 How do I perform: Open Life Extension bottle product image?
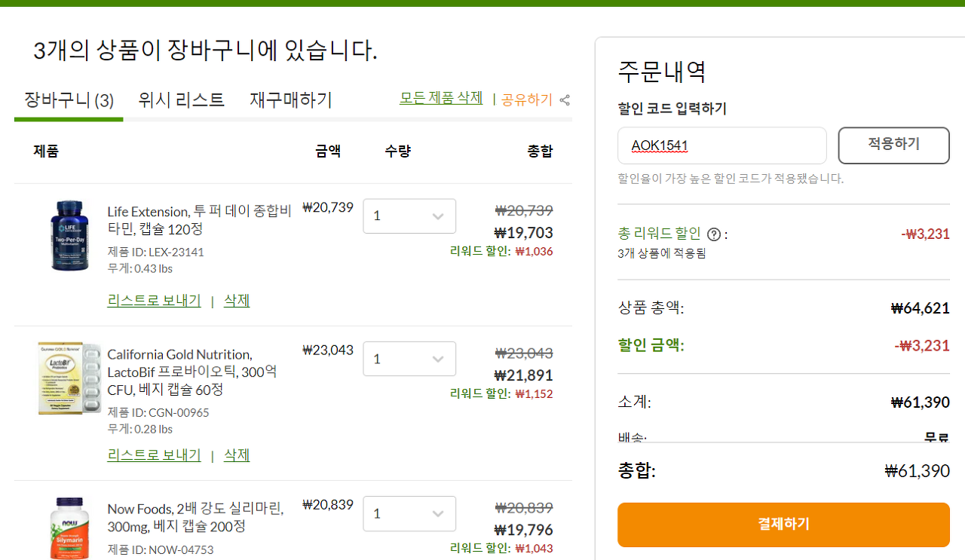69,234
